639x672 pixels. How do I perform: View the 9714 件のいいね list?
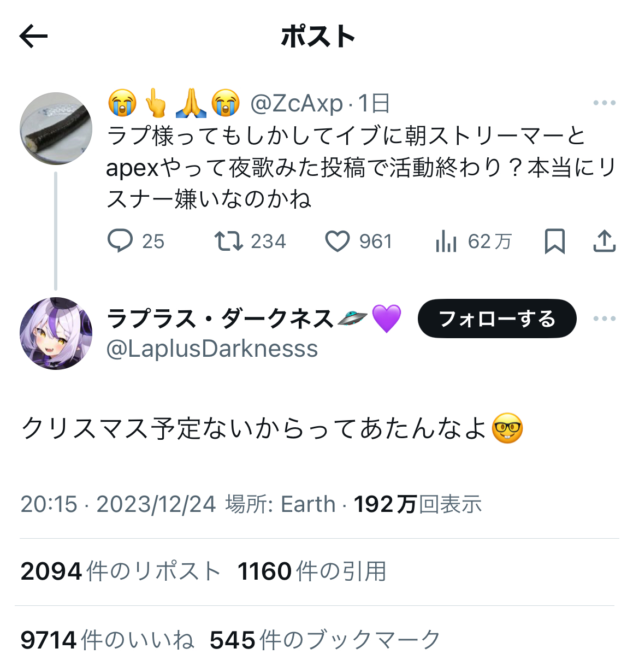tap(107, 640)
